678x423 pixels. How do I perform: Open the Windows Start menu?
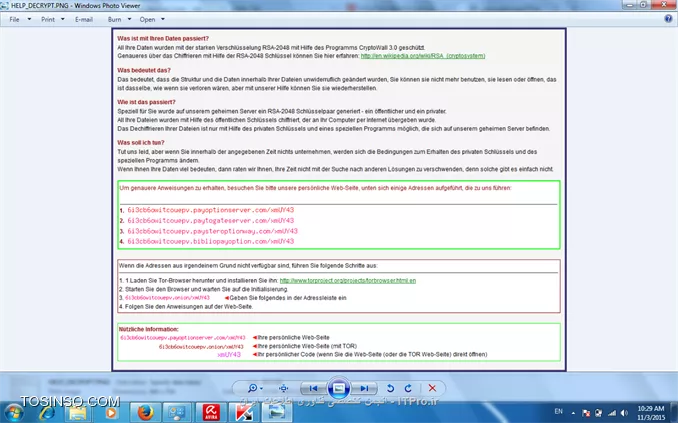[13, 413]
